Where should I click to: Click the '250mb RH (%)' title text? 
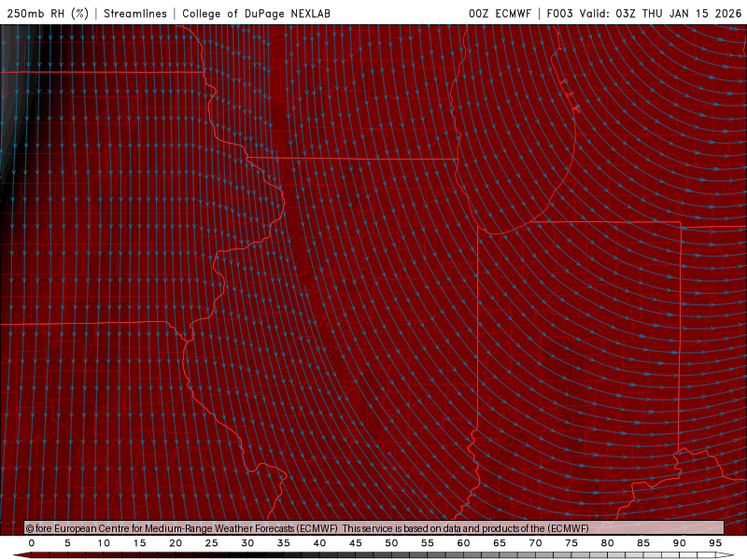[x=48, y=13]
